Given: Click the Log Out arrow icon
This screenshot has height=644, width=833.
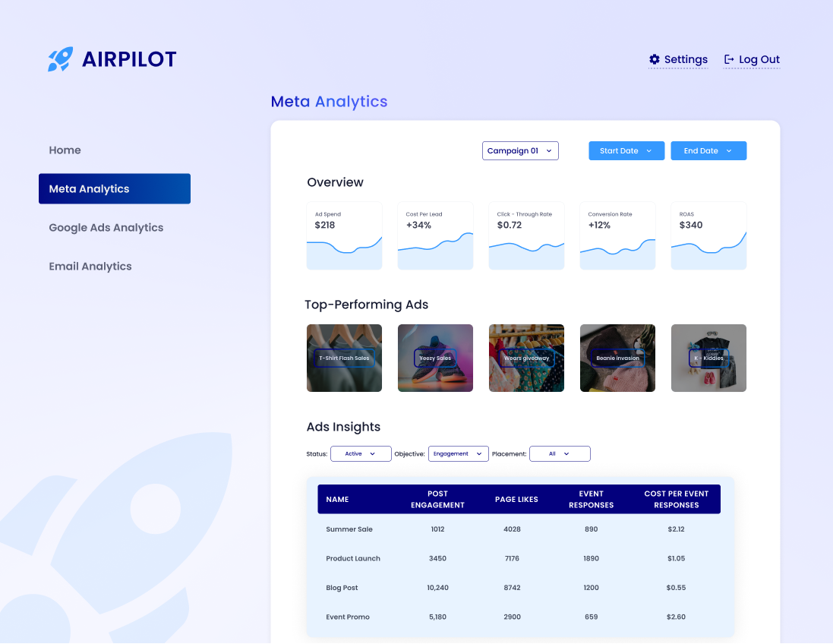Looking at the screenshot, I should 729,59.
